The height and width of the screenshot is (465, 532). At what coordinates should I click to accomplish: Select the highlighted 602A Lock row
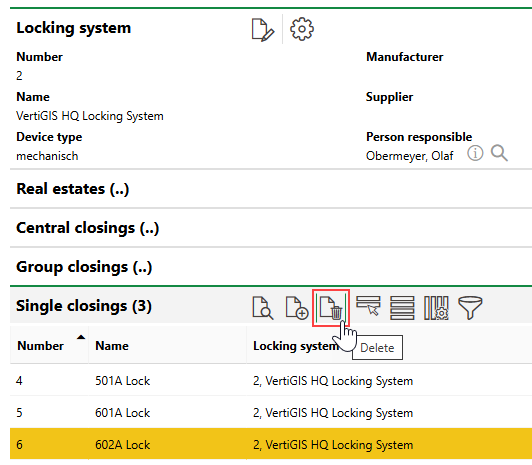tap(271, 444)
